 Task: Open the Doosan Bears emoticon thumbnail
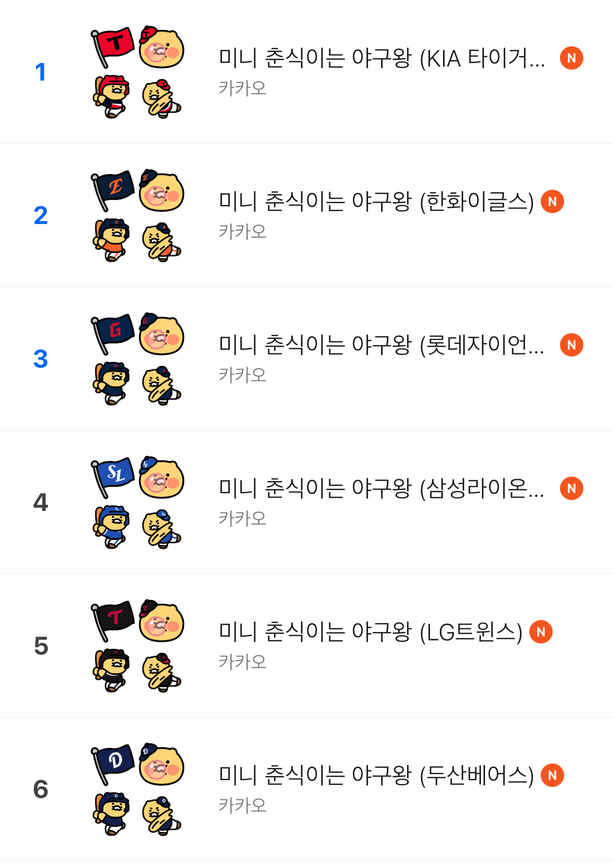(x=137, y=790)
